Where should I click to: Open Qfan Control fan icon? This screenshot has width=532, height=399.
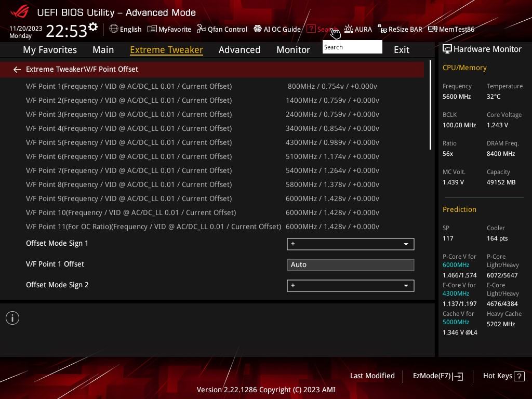(201, 29)
